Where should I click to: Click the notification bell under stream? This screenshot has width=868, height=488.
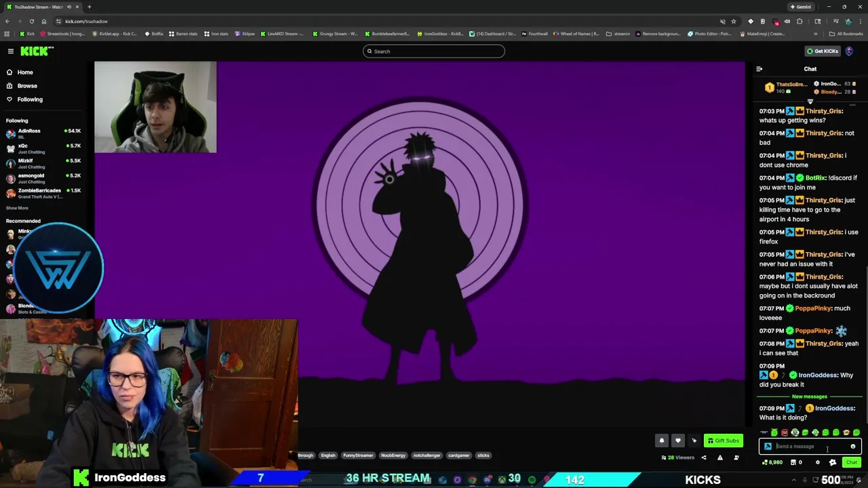coord(662,441)
